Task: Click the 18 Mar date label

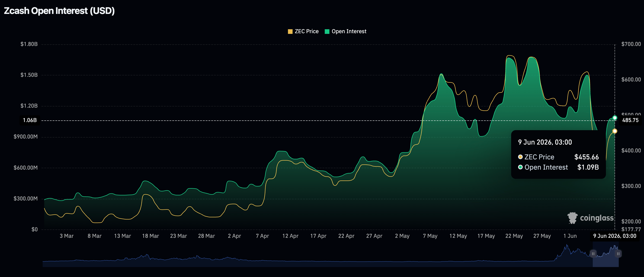Action: [151, 236]
